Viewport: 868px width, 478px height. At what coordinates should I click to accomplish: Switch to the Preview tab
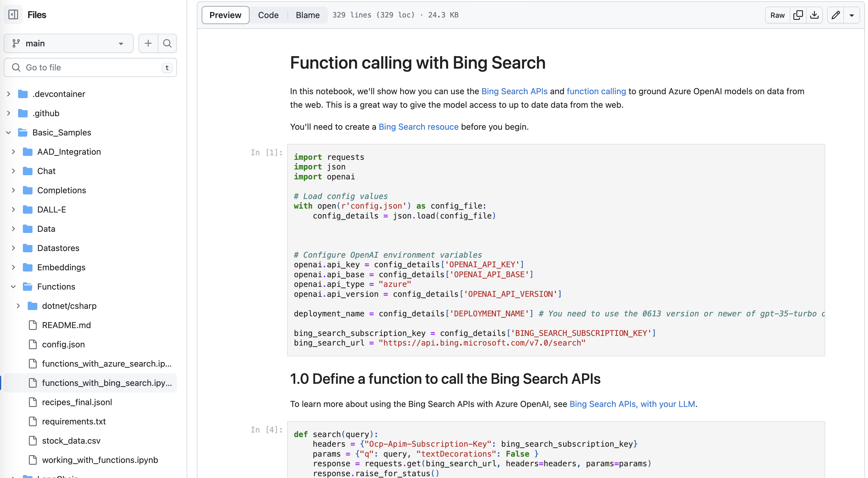click(225, 15)
